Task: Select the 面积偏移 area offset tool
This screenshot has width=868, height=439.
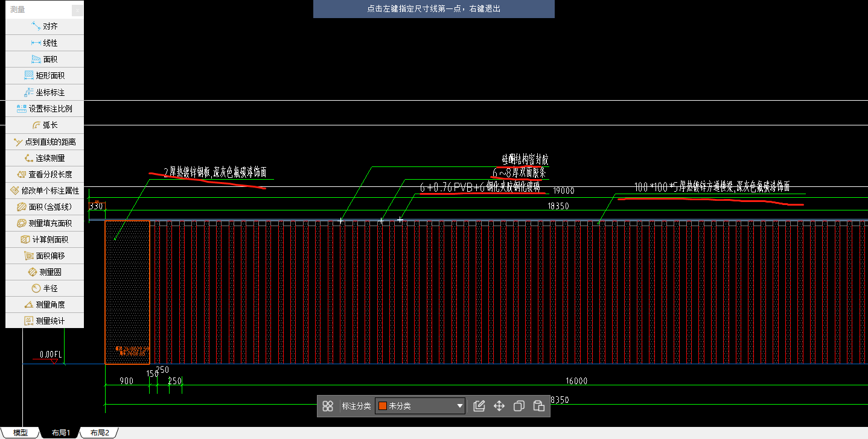Action: (44, 256)
